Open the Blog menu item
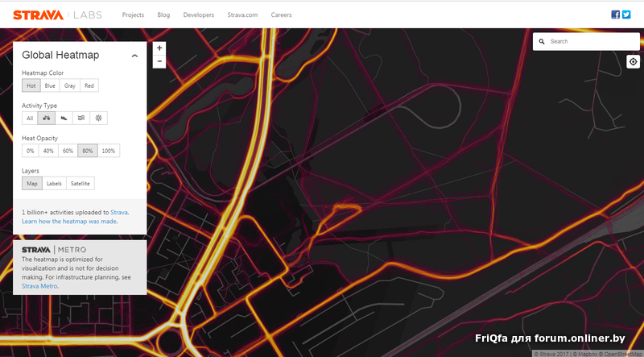The height and width of the screenshot is (357, 644). point(163,15)
